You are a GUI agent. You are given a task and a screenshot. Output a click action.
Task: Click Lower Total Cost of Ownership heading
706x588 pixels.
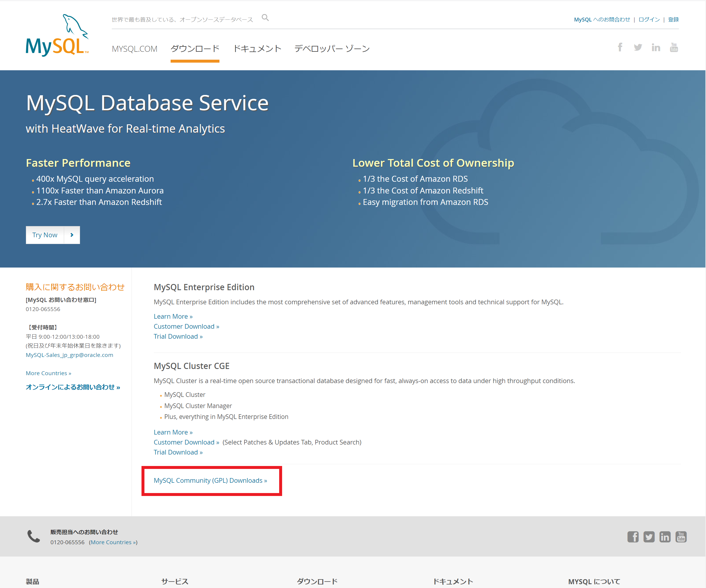click(x=433, y=163)
